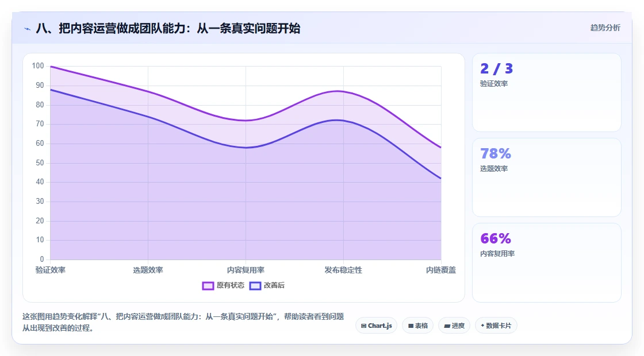This screenshot has width=644, height=356.
Task: Click the 选题效率 caption in second card
Action: coord(494,169)
